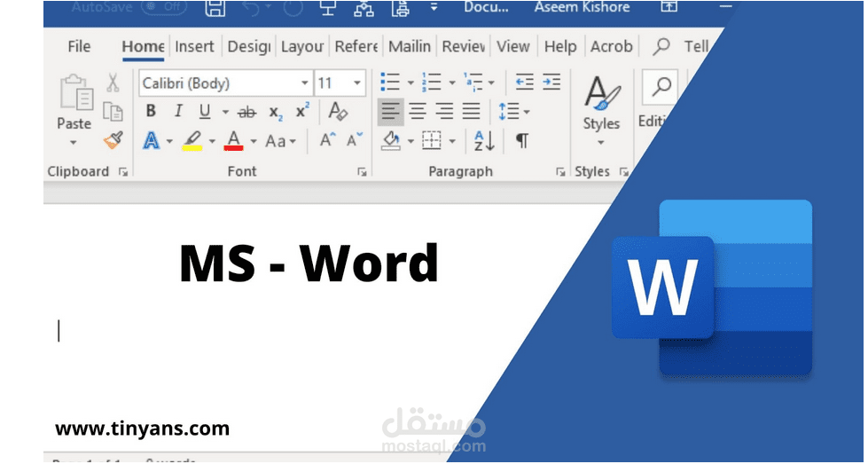Open the File tab
The width and height of the screenshot is (868, 464).
[79, 46]
